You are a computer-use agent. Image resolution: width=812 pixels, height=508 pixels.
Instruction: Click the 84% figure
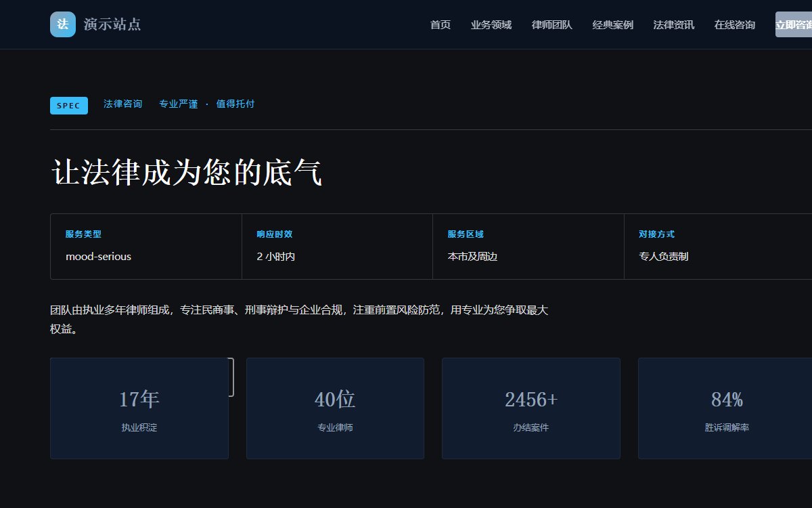(x=727, y=400)
